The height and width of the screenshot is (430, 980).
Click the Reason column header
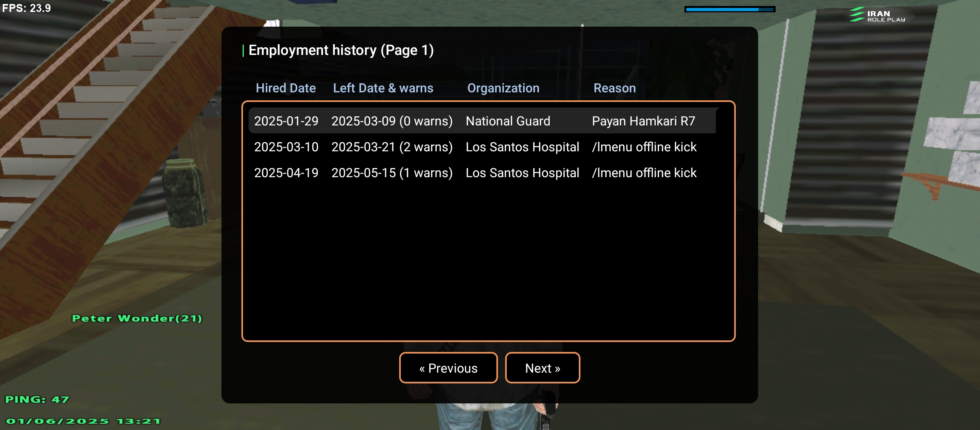614,88
